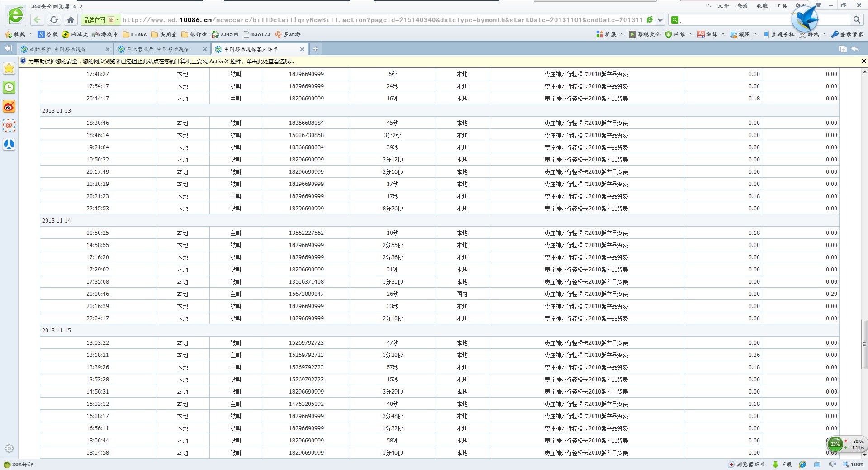This screenshot has width=868, height=470.
Task: Go to the browser home page
Action: click(71, 20)
